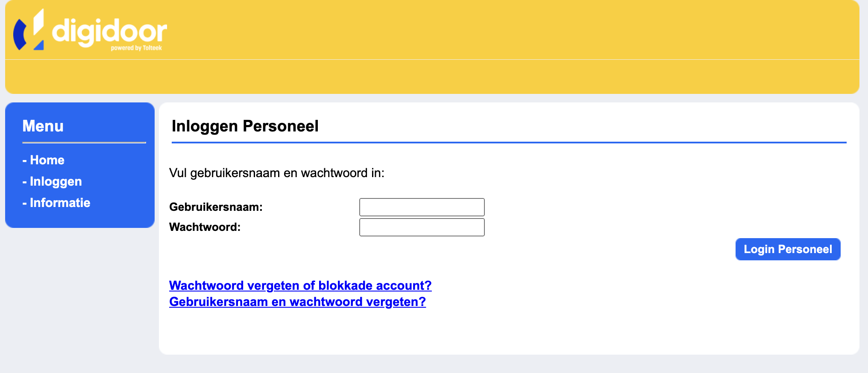Screen dimensions: 868x373
Task: Click the empty blue area below Informatie
Action: (80, 219)
